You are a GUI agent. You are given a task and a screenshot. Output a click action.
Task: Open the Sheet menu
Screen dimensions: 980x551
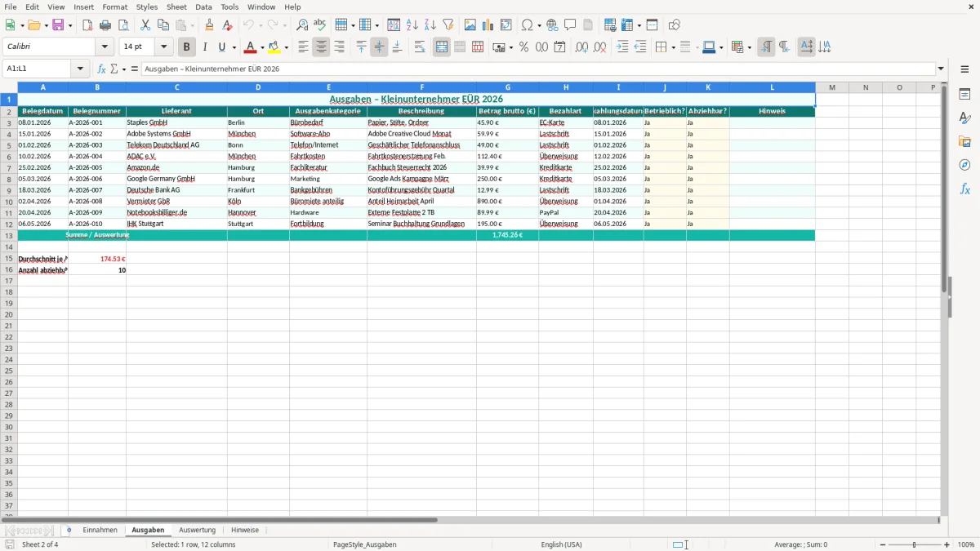(x=176, y=7)
